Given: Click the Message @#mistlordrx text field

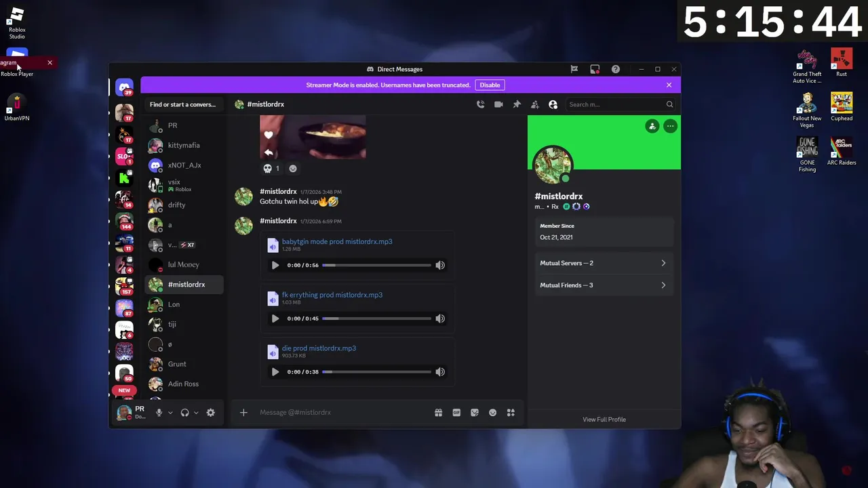Looking at the screenshot, I should [x=342, y=412].
